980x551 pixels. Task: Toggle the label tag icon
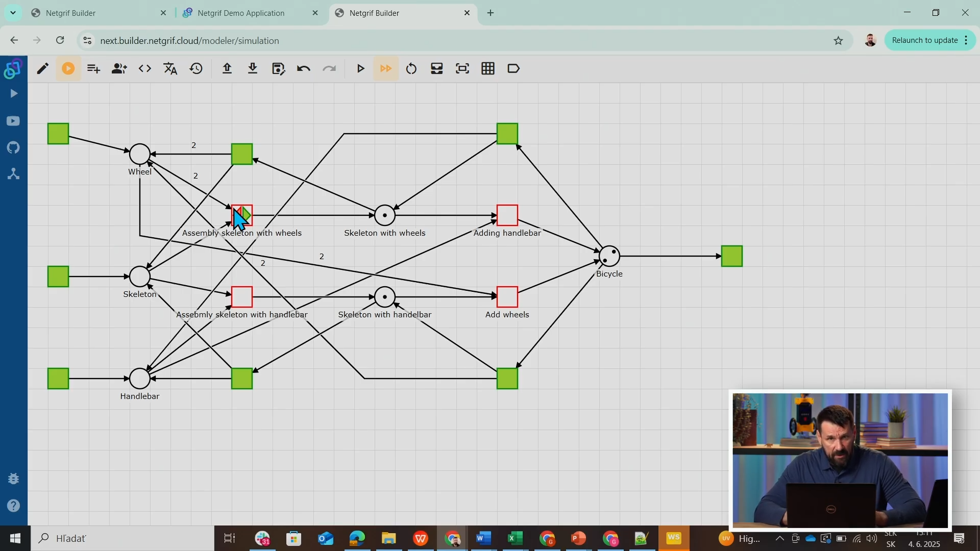(513, 68)
